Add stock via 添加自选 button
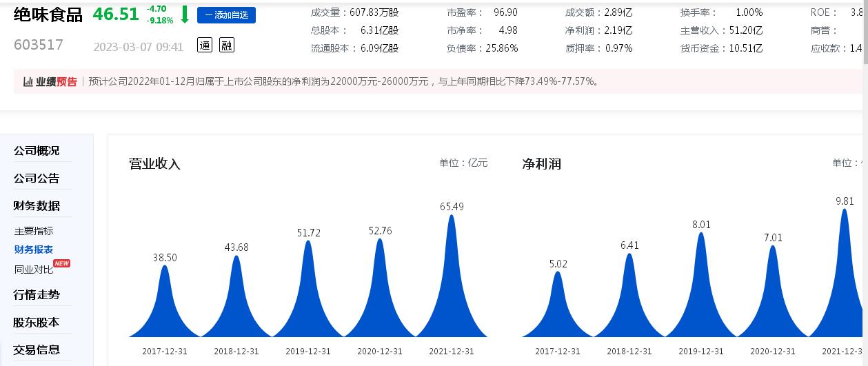This screenshot has height=366, width=868. coord(226,15)
